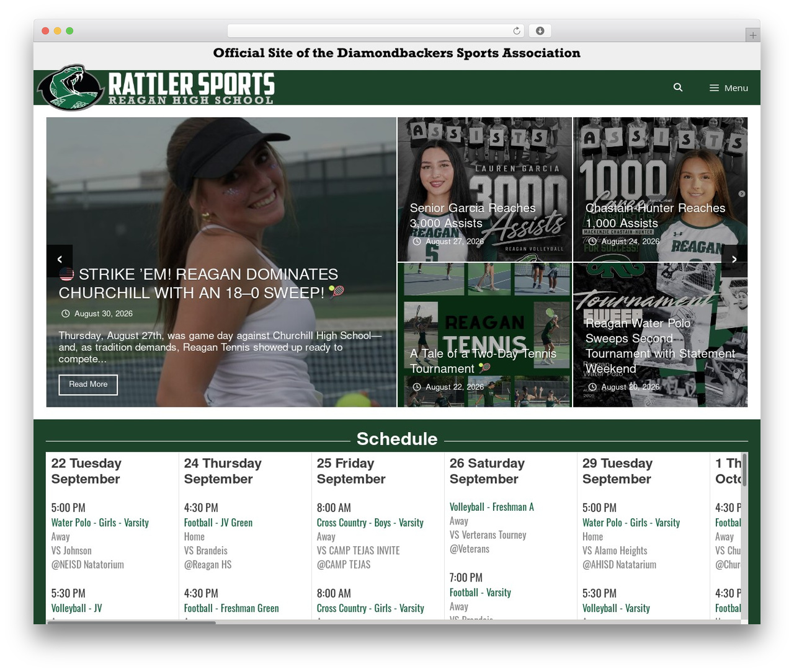Open Chastain-Hunter Reaches 1,000 Assists article
This screenshot has height=672, width=794.
pos(655,216)
